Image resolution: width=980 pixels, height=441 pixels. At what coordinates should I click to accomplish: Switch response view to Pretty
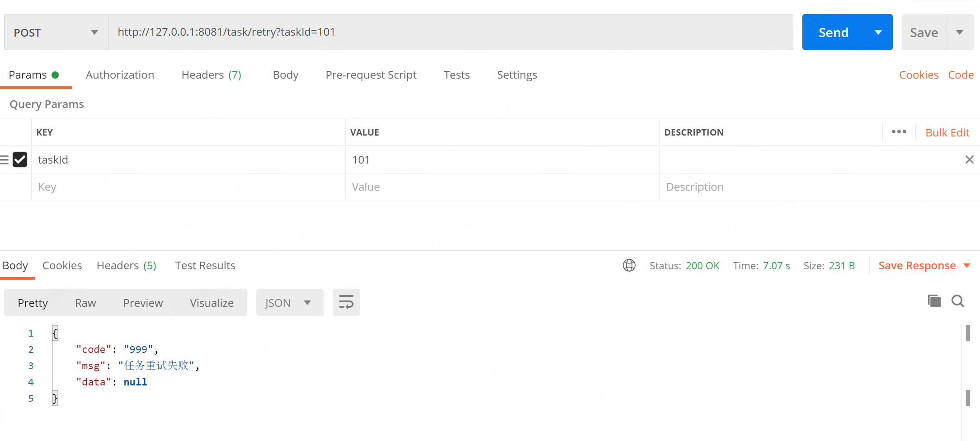pos(33,303)
